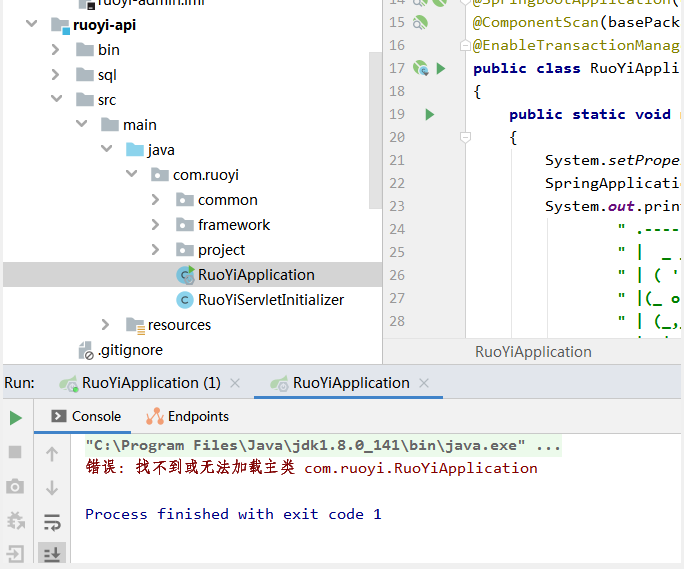Run main method from line 19 gutter
This screenshot has height=569, width=684.
coord(430,114)
